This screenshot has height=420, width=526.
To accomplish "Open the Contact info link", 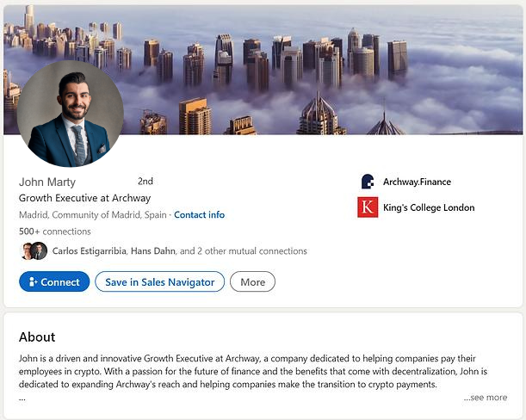I will pos(199,214).
